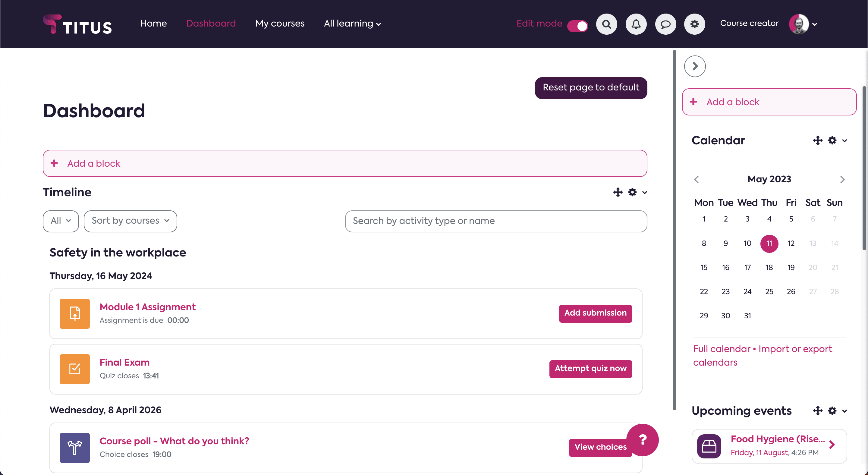Open the search icon in header
Screen dimensions: 868x475
tap(606, 24)
